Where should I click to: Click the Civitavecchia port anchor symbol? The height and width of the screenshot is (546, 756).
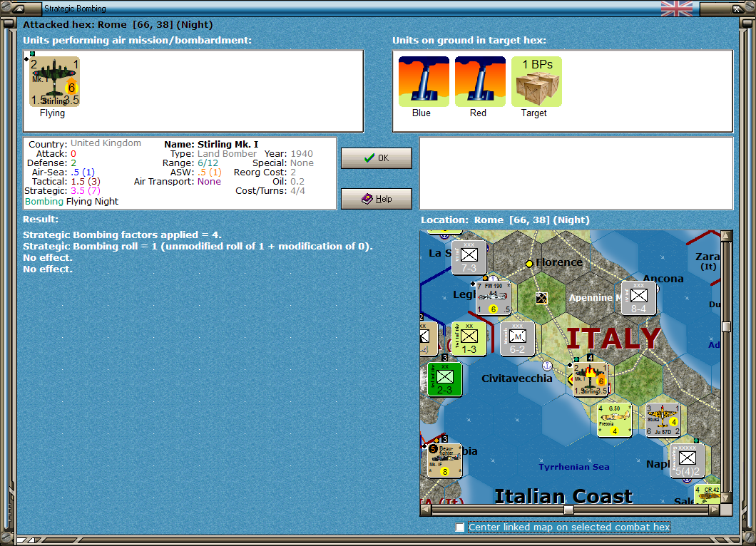click(x=547, y=365)
